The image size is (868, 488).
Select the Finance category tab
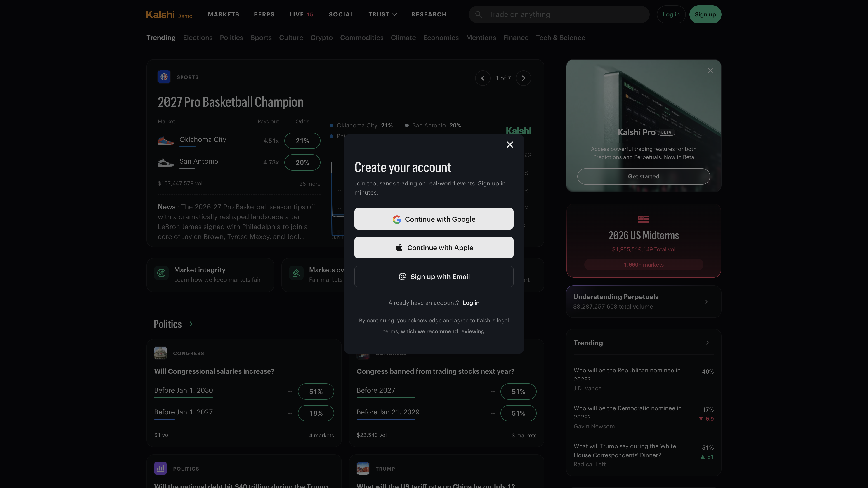tap(516, 38)
